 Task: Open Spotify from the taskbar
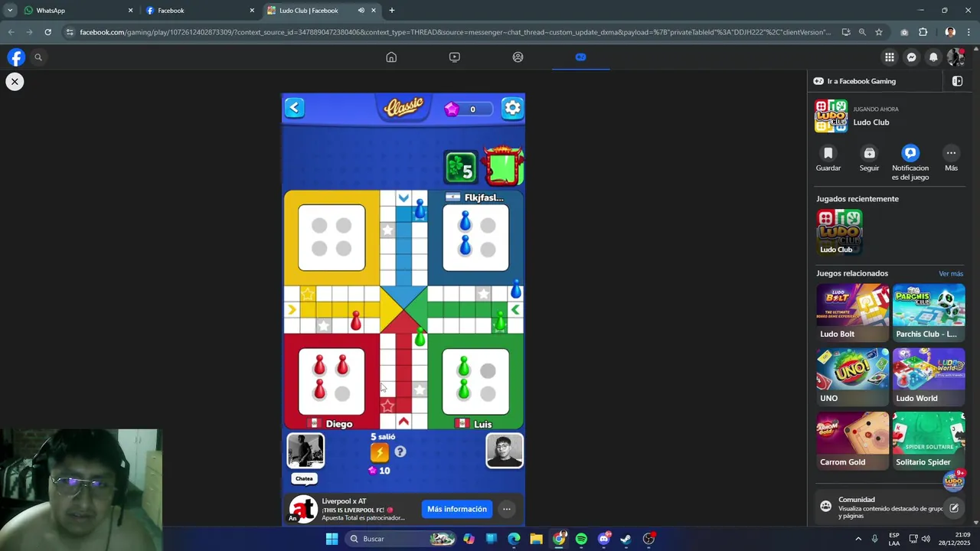click(x=581, y=539)
